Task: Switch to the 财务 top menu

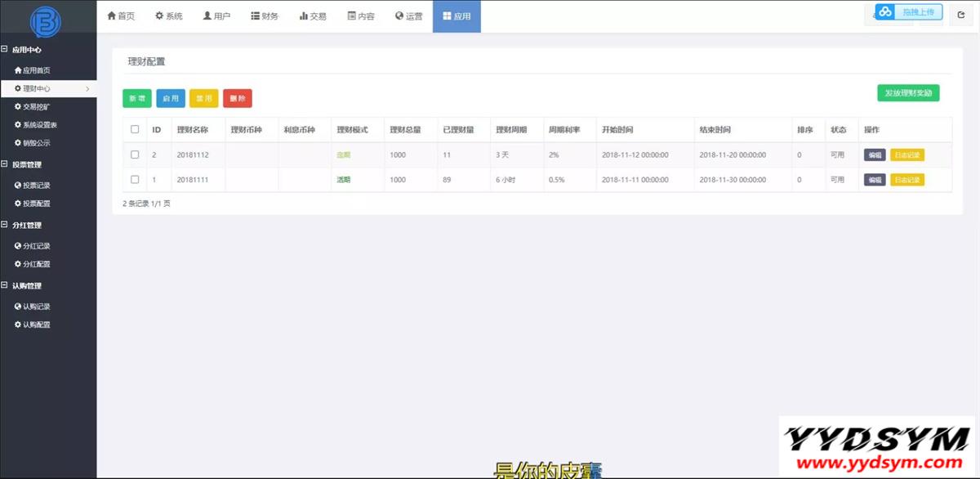Action: [265, 16]
